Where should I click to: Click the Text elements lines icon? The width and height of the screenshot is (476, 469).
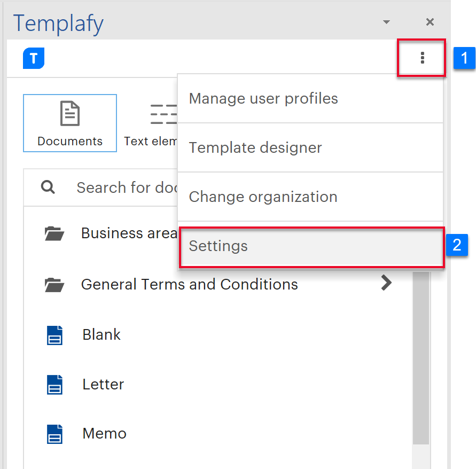click(163, 114)
